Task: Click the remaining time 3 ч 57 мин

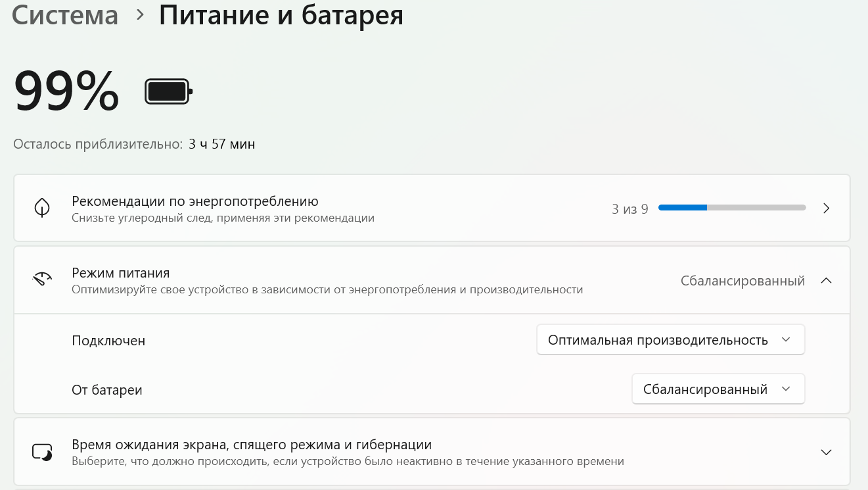Action: [221, 144]
